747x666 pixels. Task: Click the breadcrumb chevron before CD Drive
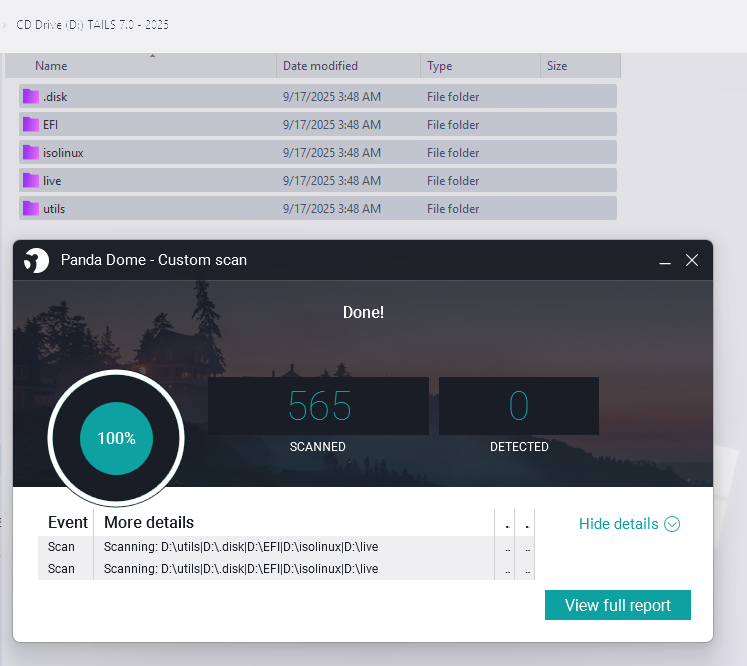(x=4, y=25)
